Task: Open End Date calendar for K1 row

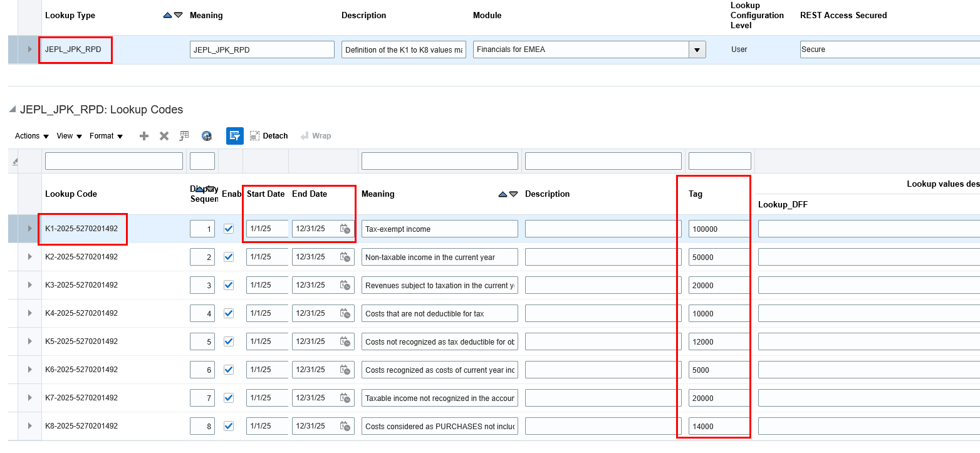Action: (x=345, y=229)
